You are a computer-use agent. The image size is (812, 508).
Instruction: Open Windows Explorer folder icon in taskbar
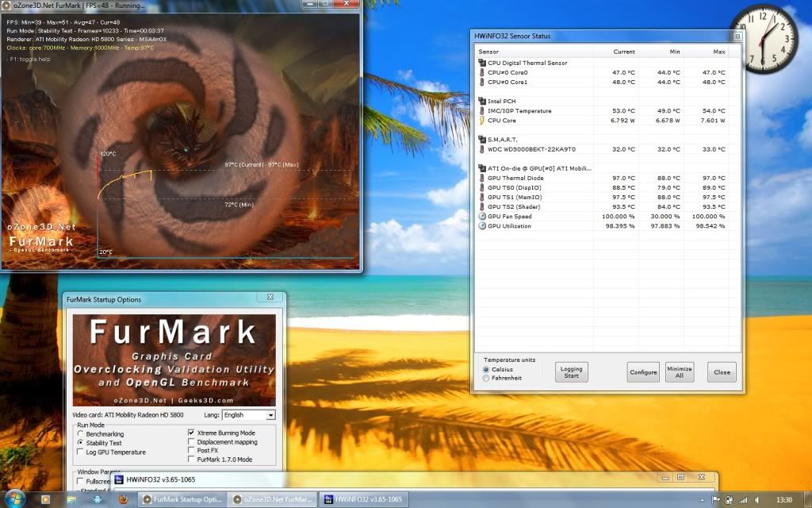coord(71,500)
